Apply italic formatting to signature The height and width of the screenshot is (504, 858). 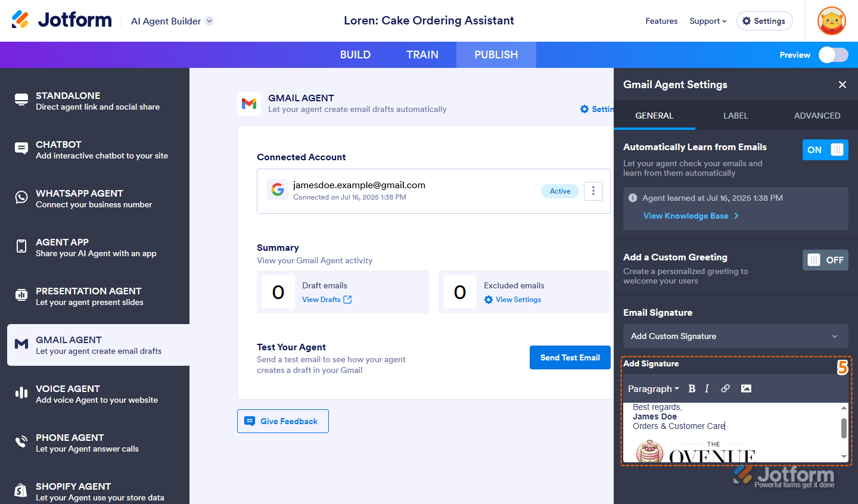(x=707, y=388)
